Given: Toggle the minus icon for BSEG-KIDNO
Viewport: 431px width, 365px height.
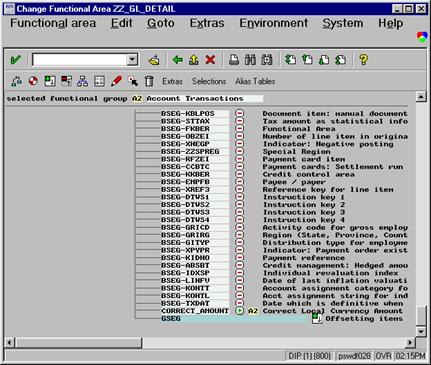Looking at the screenshot, I should (x=239, y=258).
